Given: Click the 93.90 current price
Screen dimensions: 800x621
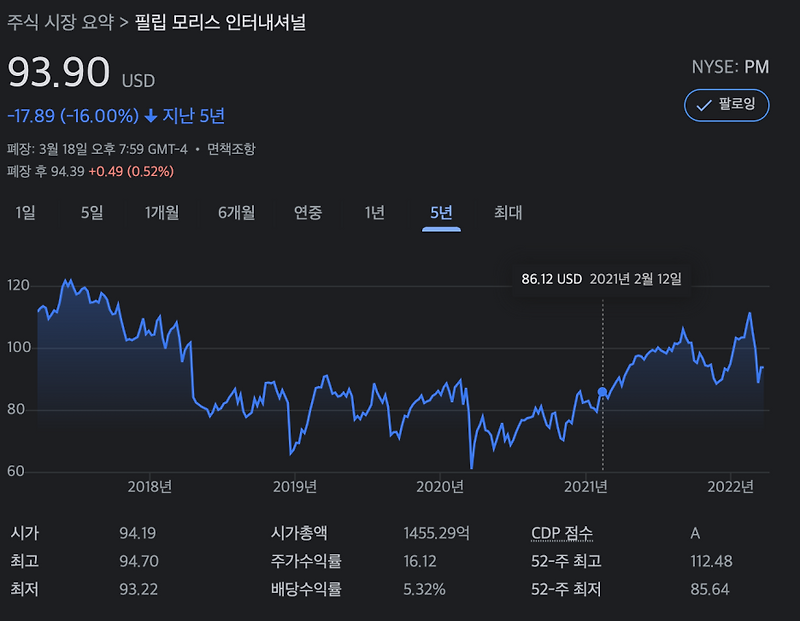Looking at the screenshot, I should 59,72.
